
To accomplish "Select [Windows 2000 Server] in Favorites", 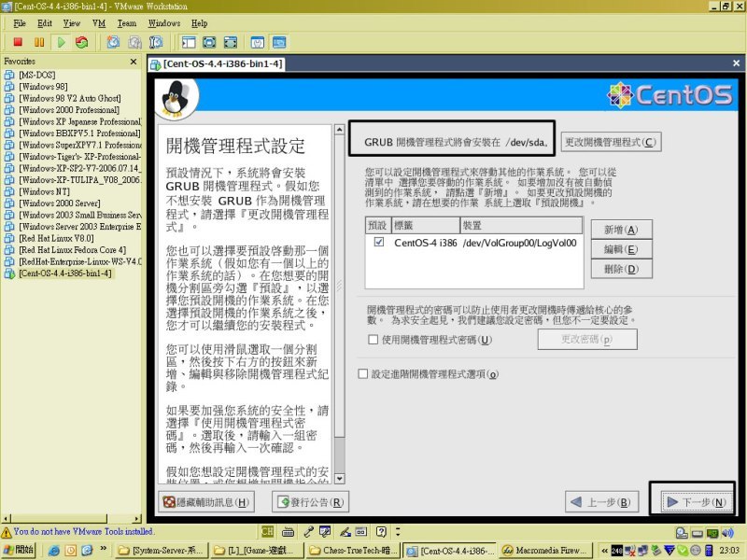I will 60,203.
